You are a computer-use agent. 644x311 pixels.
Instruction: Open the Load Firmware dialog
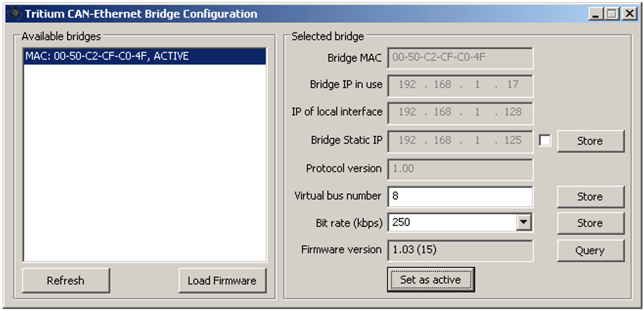(222, 280)
